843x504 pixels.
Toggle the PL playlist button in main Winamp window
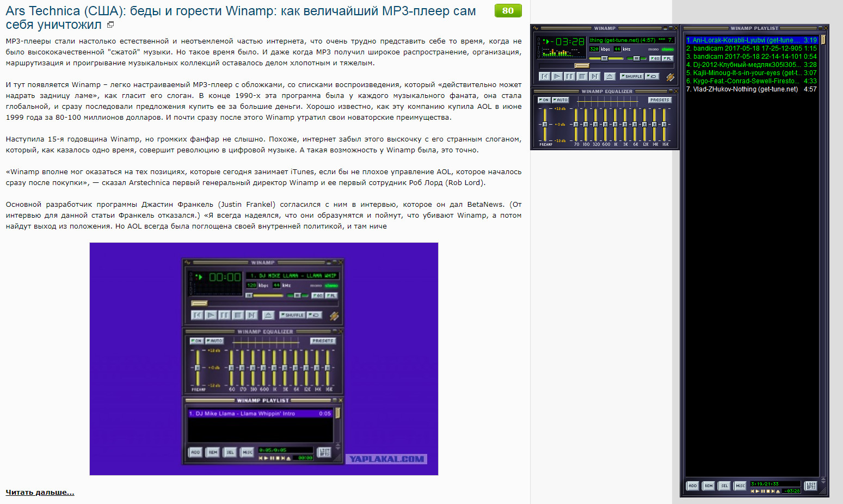667,58
